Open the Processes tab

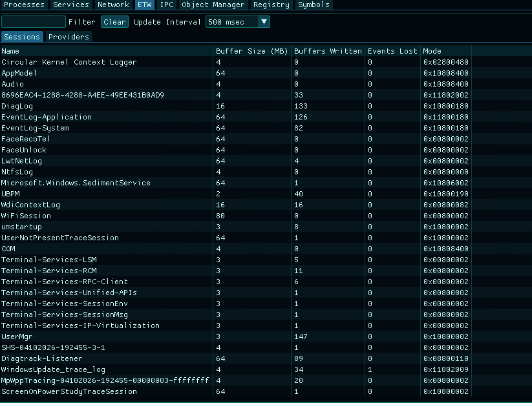pos(24,5)
